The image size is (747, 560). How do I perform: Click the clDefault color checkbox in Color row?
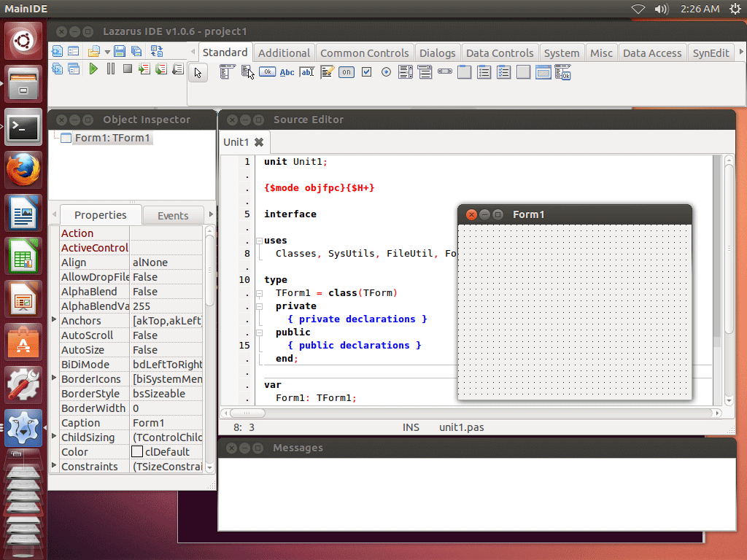[x=136, y=451]
